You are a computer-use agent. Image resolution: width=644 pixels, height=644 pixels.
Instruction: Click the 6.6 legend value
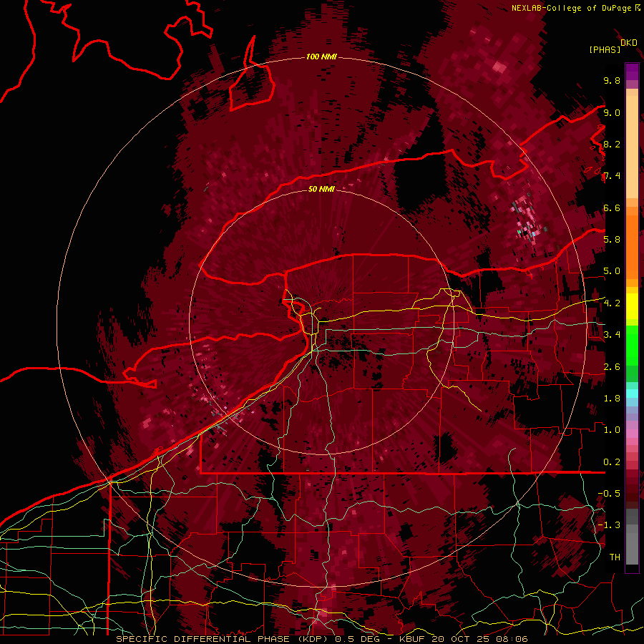(612, 208)
